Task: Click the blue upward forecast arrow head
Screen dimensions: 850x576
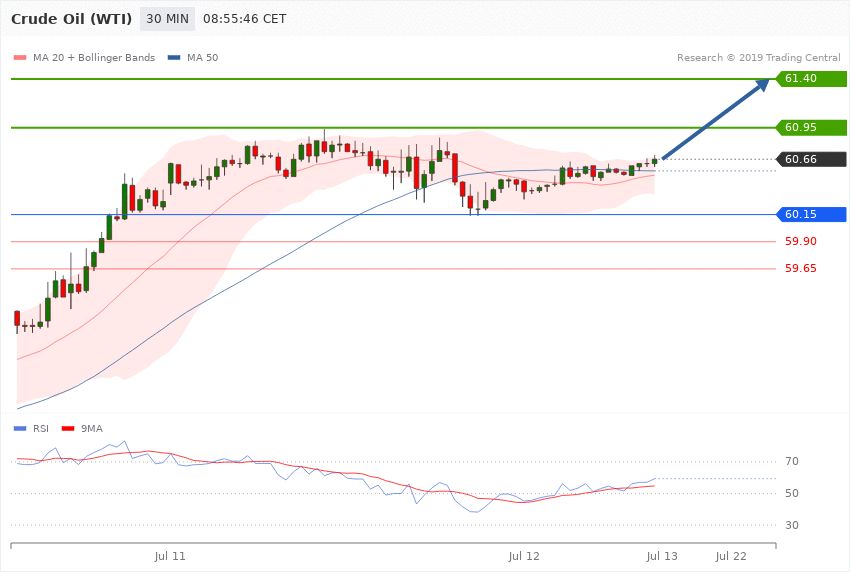Action: pos(761,86)
